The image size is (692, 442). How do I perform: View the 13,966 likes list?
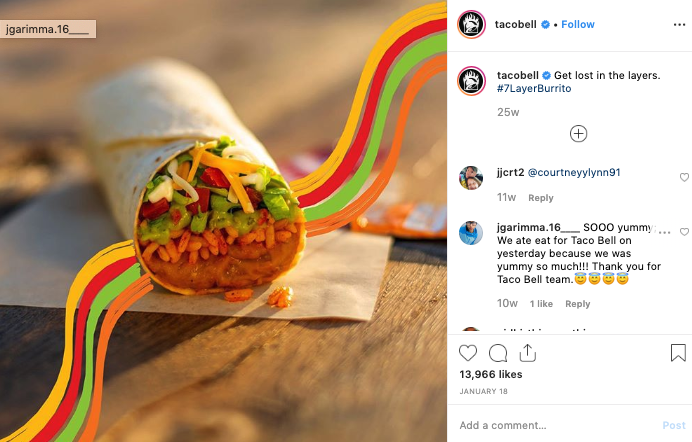[x=491, y=374]
